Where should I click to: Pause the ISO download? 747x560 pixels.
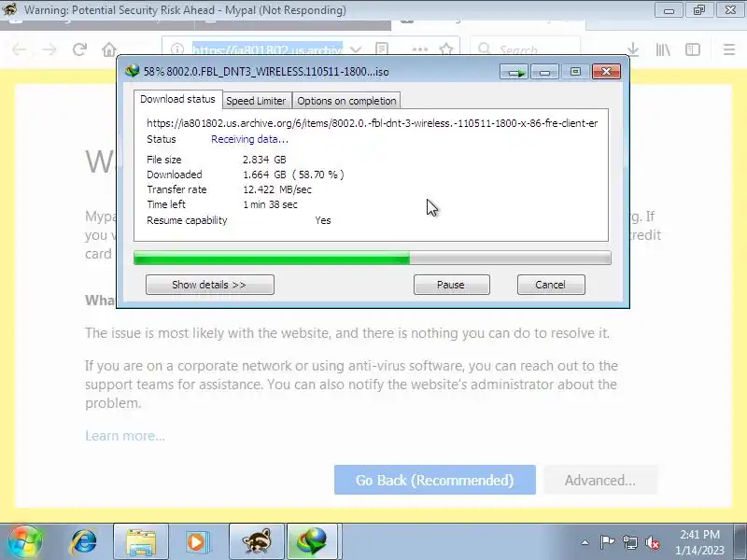coord(451,285)
